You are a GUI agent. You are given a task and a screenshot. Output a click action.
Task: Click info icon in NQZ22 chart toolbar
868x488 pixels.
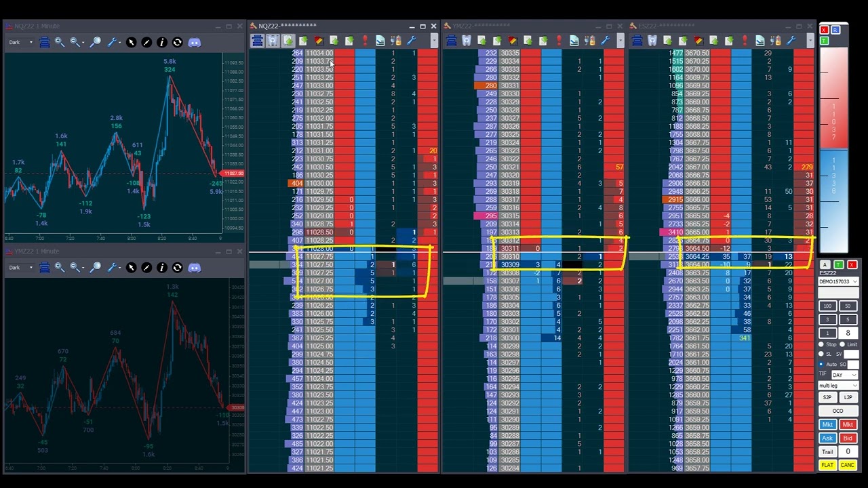[x=162, y=42]
